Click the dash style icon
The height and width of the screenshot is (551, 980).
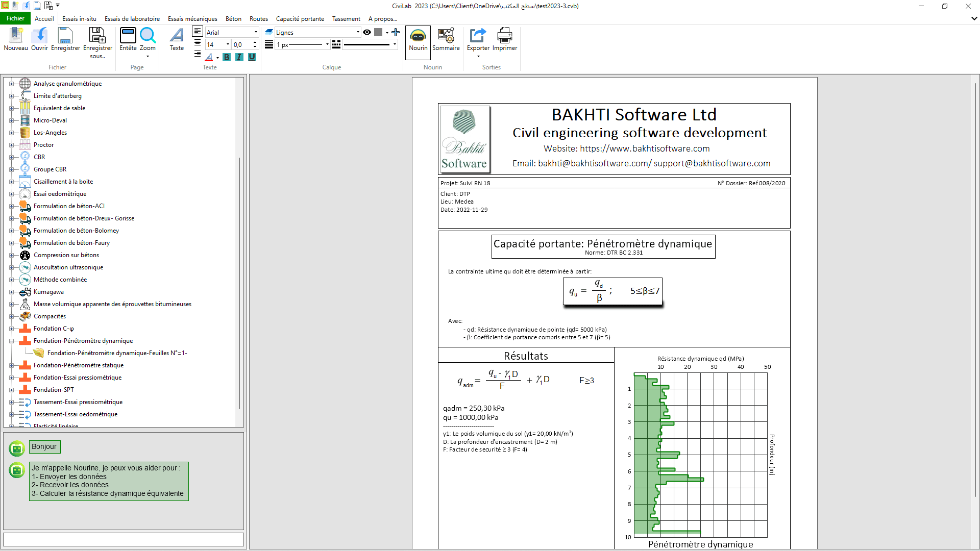336,44
